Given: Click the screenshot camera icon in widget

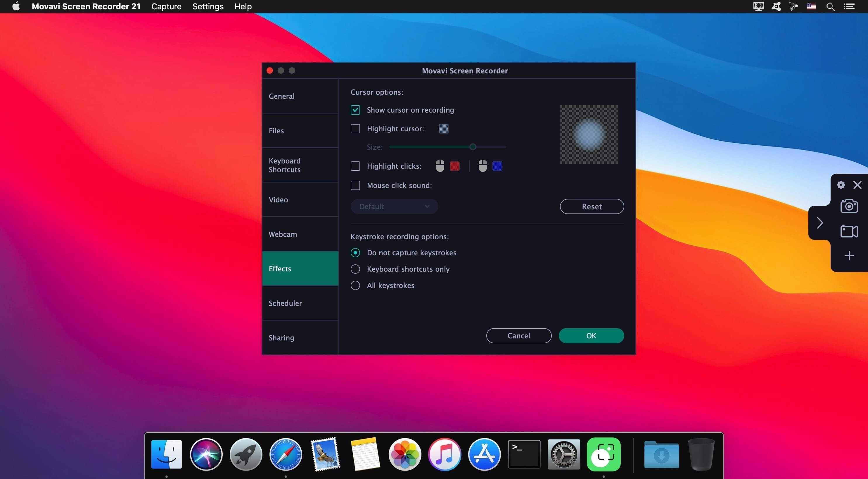Looking at the screenshot, I should [x=849, y=206].
